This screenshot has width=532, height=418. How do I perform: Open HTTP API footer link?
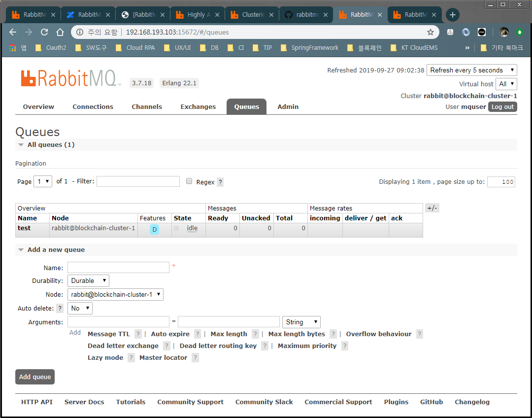tap(37, 402)
